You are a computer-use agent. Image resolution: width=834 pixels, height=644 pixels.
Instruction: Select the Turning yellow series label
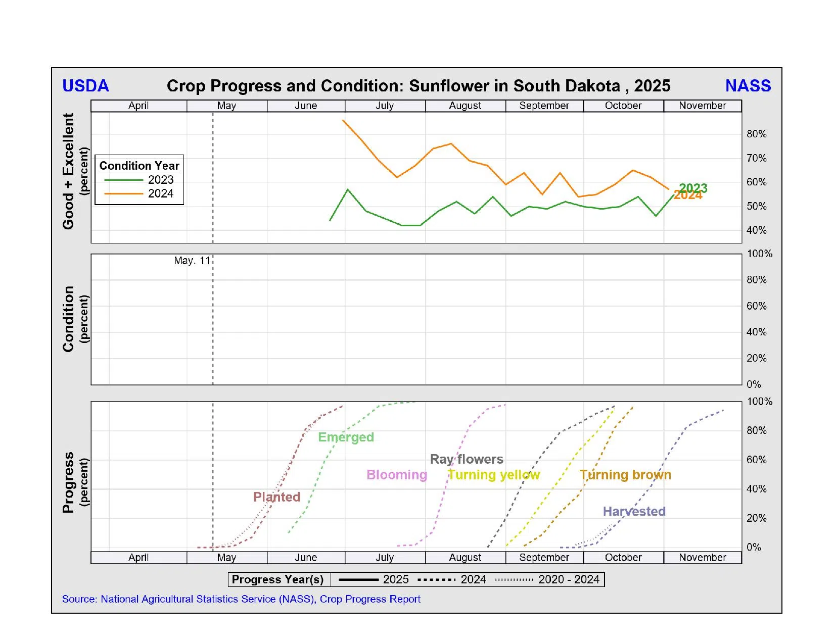(x=494, y=475)
